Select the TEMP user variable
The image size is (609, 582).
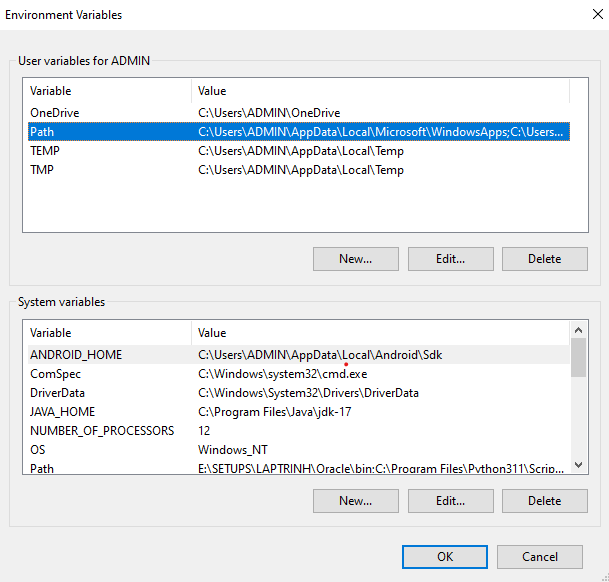tap(46, 151)
